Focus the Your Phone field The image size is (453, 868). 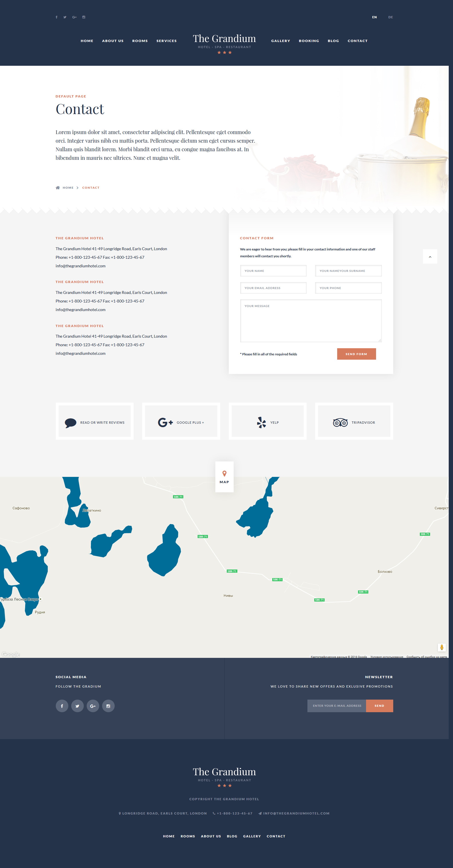click(x=349, y=288)
